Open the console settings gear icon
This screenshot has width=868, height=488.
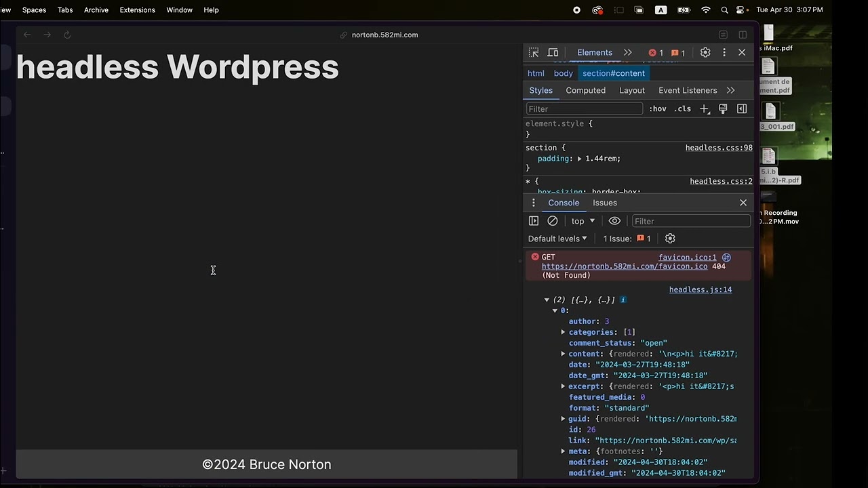pos(670,239)
